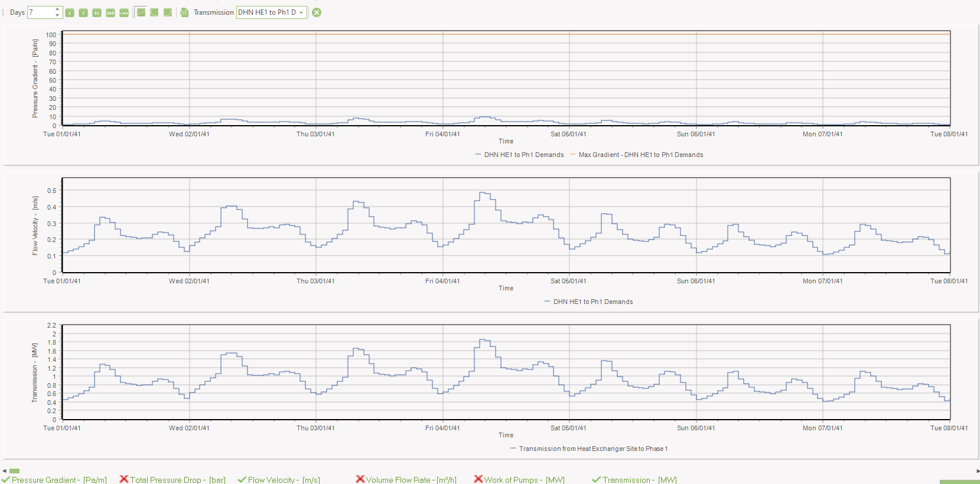Click Sun 06/01/41 label on transmission chart

click(x=696, y=428)
